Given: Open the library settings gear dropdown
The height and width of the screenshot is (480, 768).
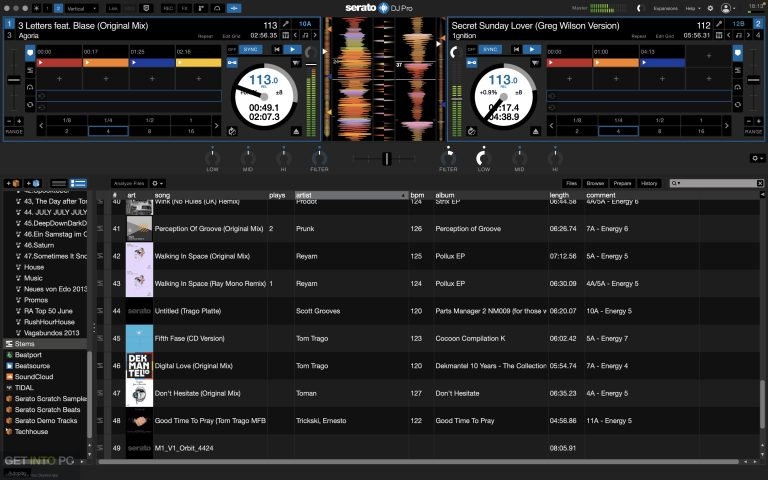Looking at the screenshot, I should (158, 183).
